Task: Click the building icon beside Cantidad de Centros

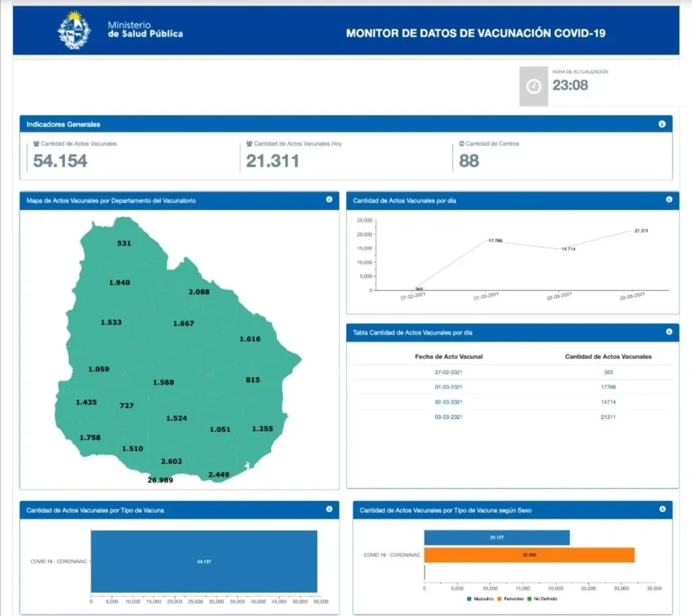Action: [x=462, y=144]
